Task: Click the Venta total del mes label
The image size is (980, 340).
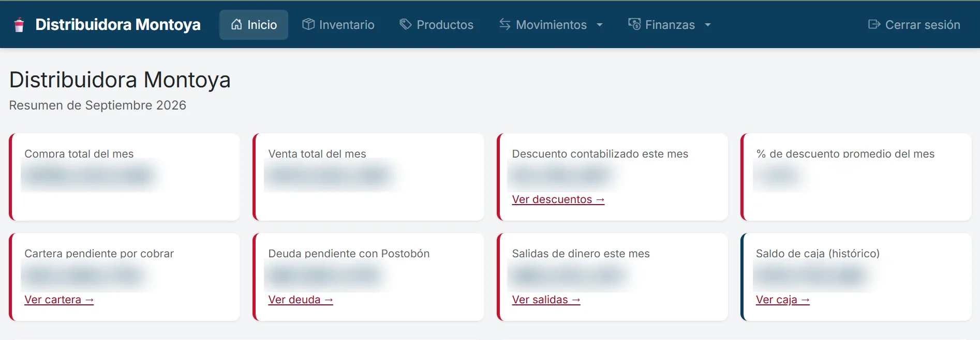Action: tap(317, 154)
